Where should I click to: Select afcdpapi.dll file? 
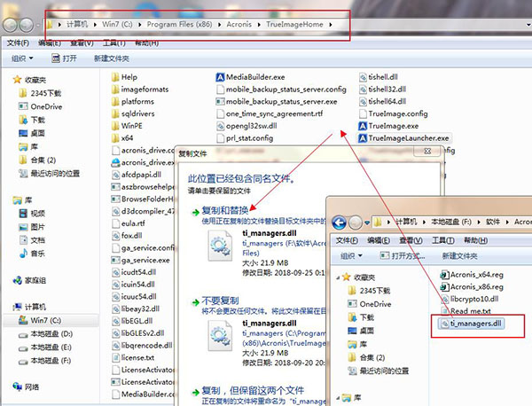pyautogui.click(x=137, y=175)
